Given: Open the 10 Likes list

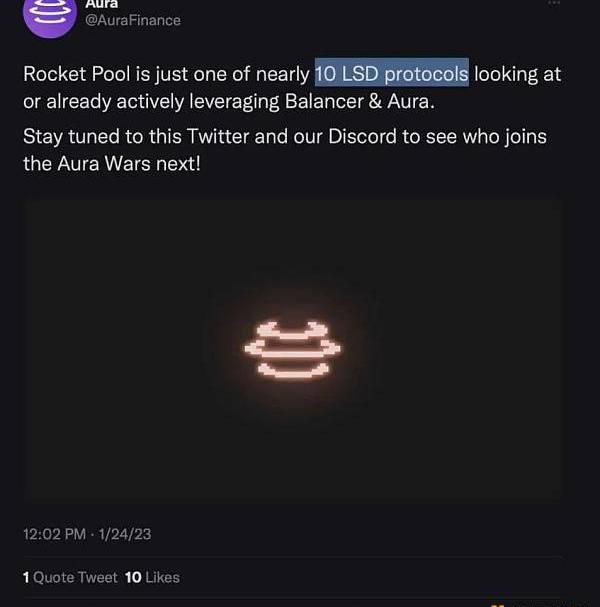Looking at the screenshot, I should (x=152, y=577).
